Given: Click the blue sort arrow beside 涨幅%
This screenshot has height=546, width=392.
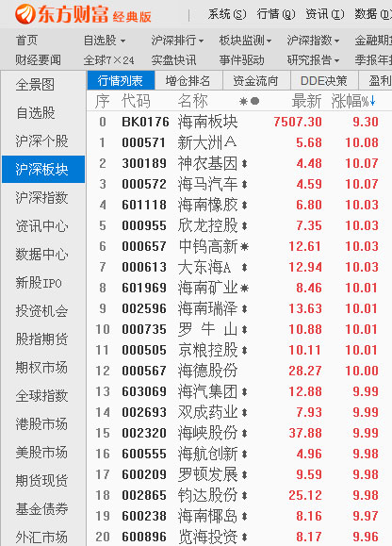Looking at the screenshot, I should tap(372, 101).
